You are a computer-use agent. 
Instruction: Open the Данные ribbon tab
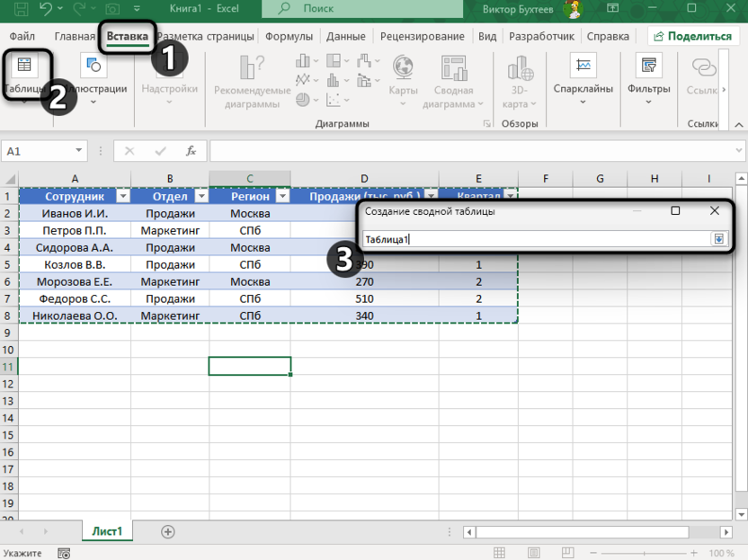coord(346,37)
